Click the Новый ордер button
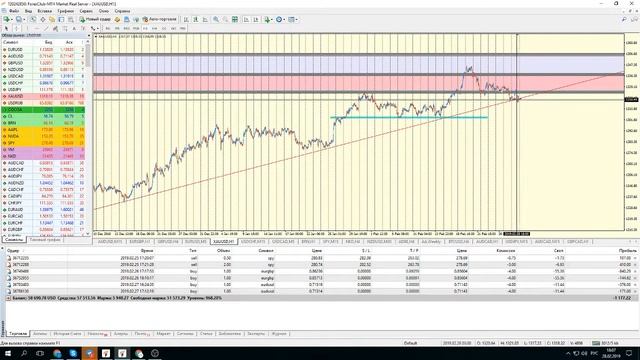The image size is (640, 360). 95,19
